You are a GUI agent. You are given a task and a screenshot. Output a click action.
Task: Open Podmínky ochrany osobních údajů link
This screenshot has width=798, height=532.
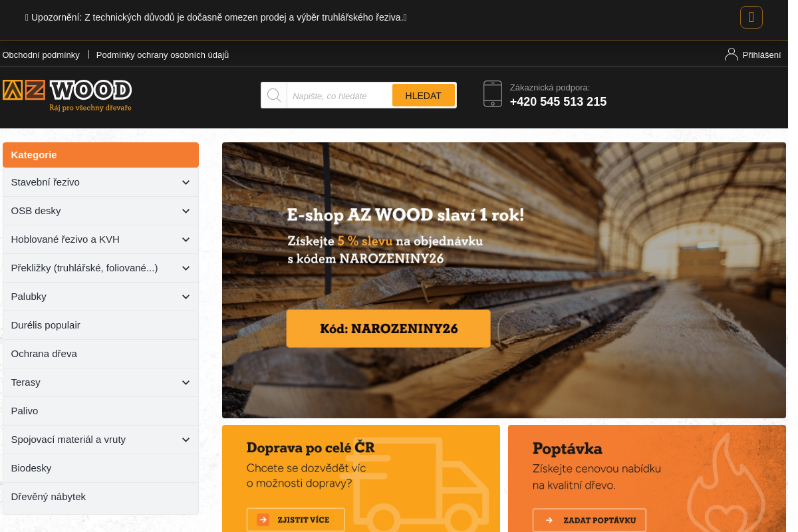pos(162,55)
